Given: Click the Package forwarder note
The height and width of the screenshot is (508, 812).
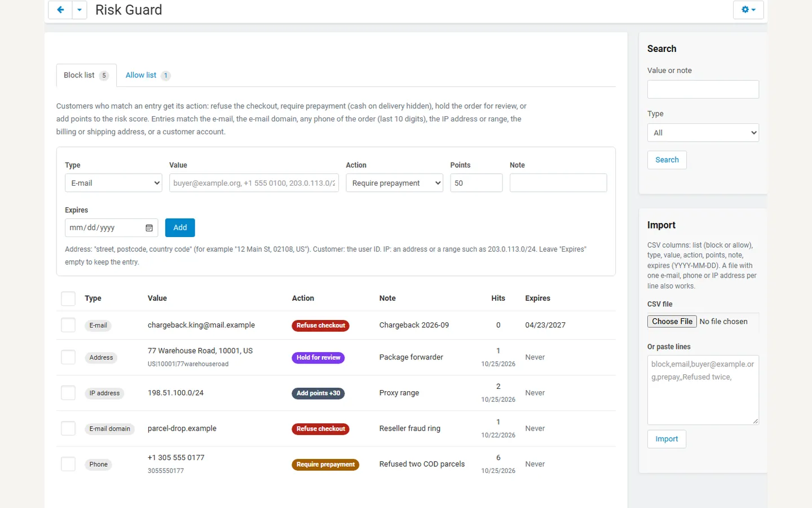Looking at the screenshot, I should point(411,357).
